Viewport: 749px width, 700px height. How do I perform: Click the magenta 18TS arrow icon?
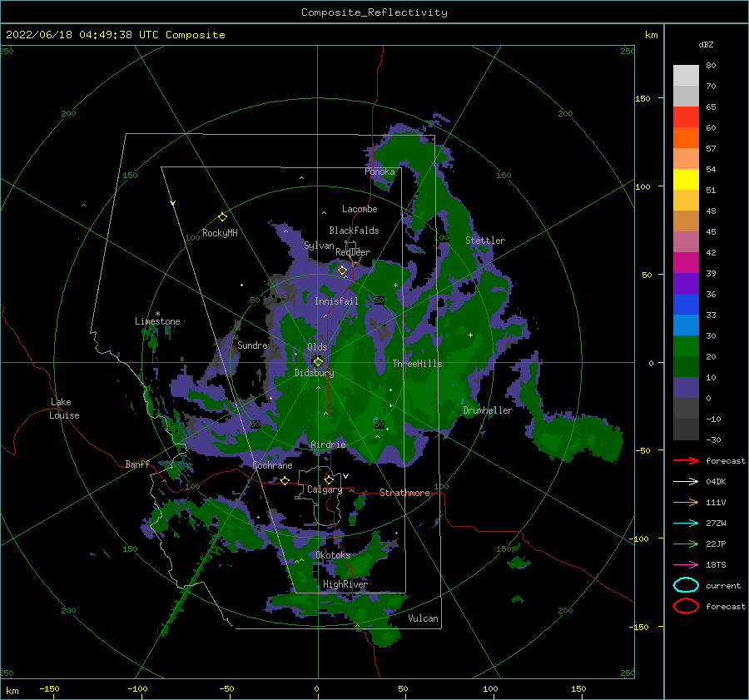click(686, 565)
